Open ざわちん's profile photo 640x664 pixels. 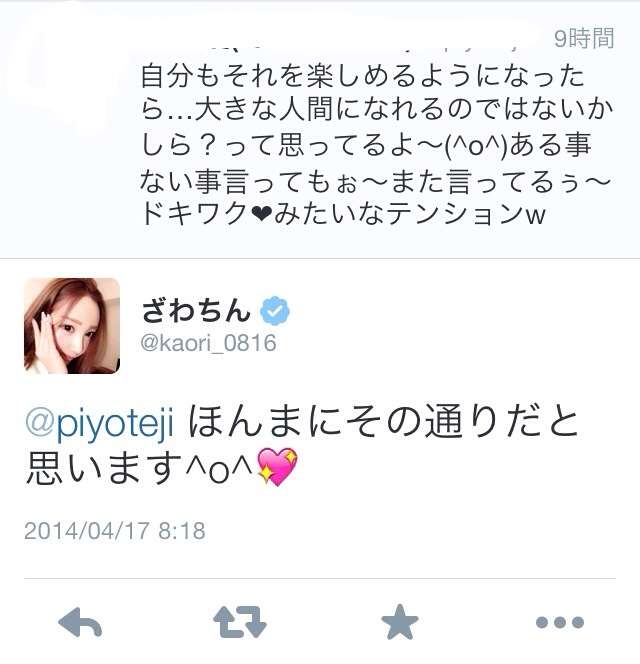pyautogui.click(x=72, y=326)
